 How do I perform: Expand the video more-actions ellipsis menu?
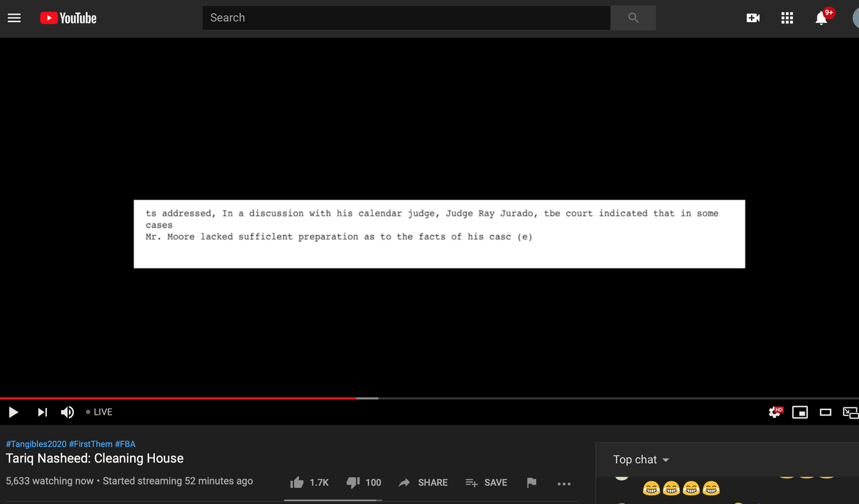564,483
